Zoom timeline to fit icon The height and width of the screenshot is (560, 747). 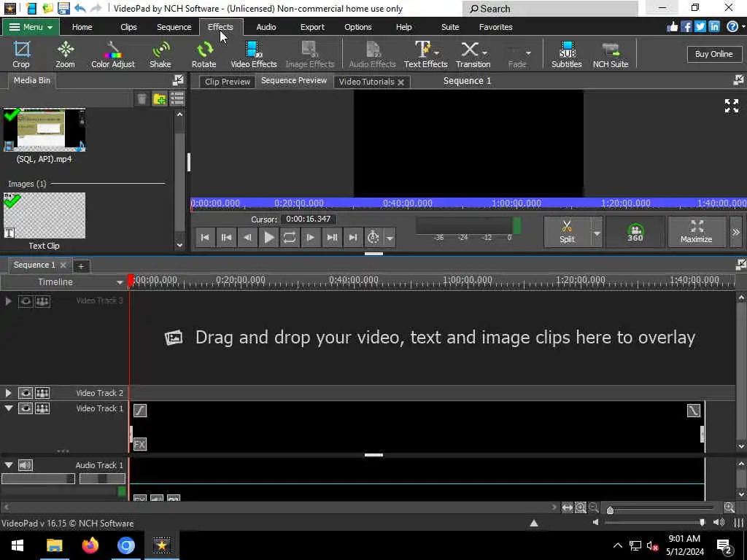[x=567, y=507]
